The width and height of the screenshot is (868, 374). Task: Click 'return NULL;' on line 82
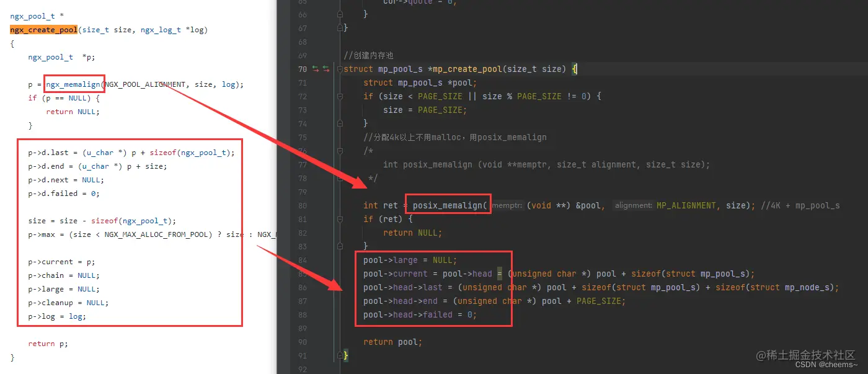tap(412, 233)
